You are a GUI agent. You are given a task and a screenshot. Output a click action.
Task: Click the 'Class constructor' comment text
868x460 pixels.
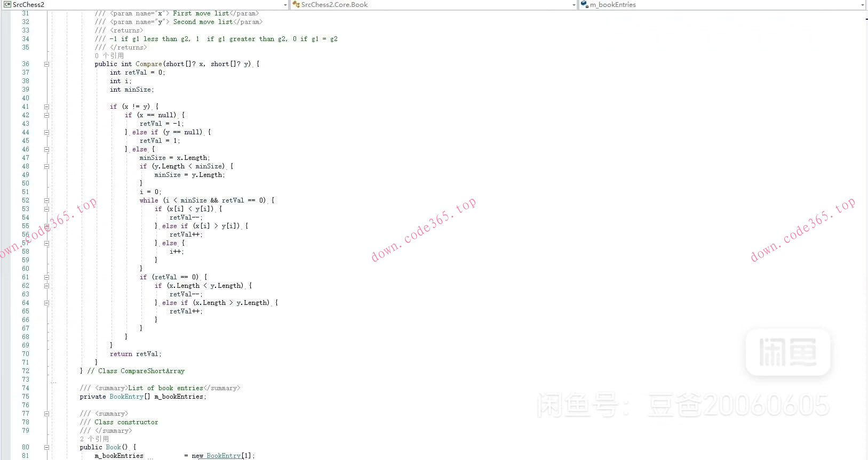(x=126, y=422)
